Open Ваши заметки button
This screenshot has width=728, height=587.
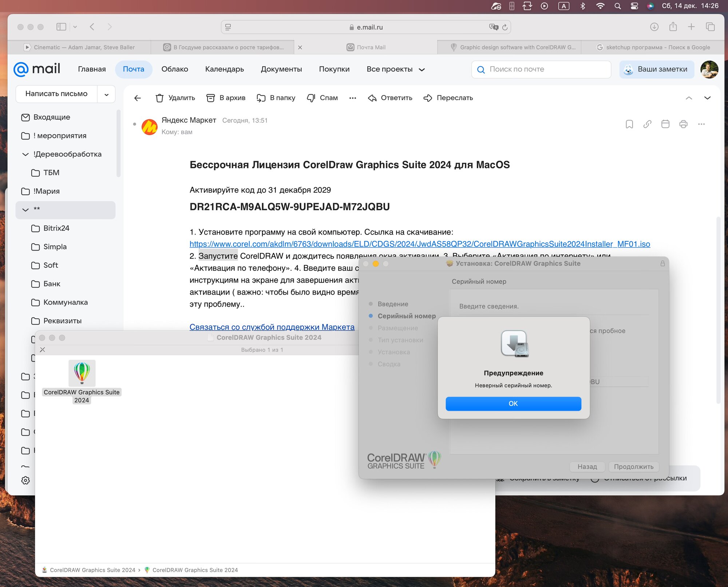(657, 69)
